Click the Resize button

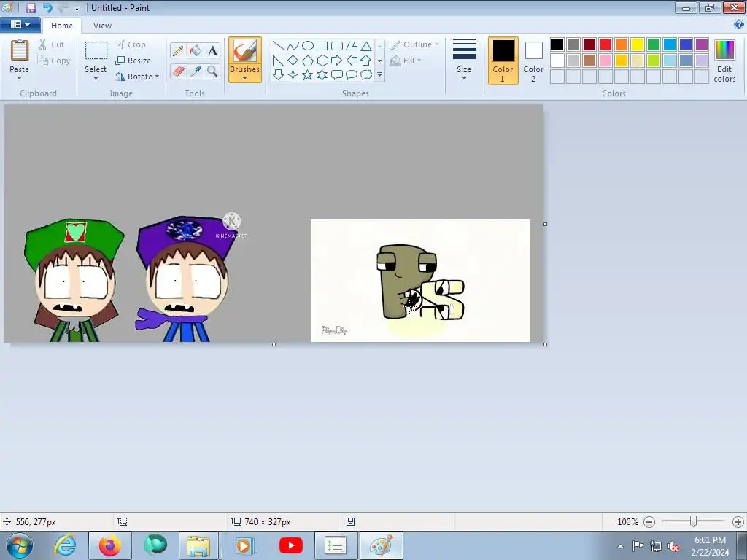point(133,61)
